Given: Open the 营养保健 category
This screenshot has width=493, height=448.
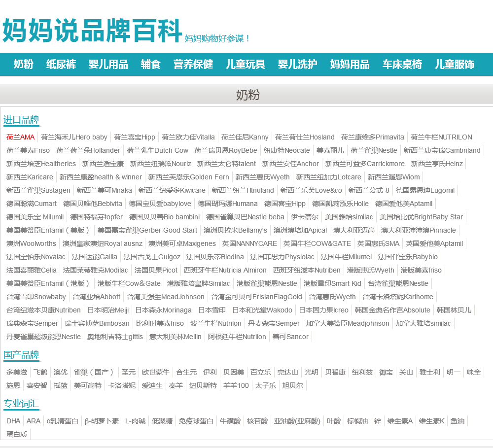Looking at the screenshot, I should point(193,64).
